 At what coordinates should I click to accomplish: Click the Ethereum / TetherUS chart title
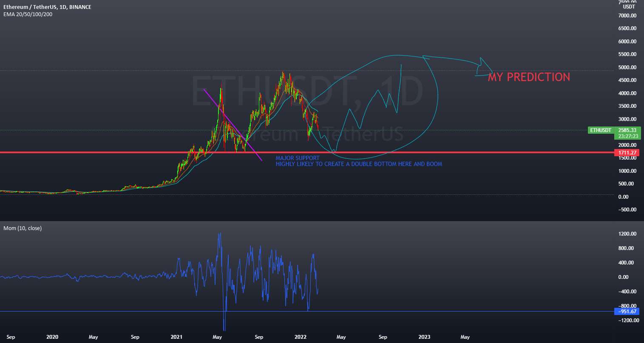pyautogui.click(x=47, y=7)
